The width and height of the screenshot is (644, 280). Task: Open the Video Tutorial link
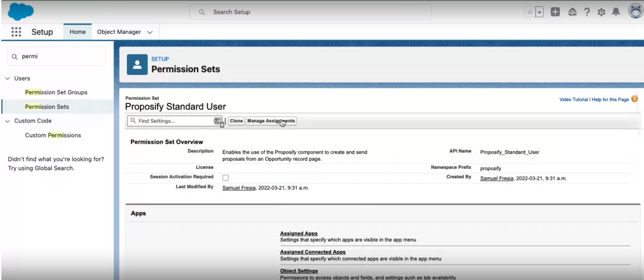tap(574, 99)
